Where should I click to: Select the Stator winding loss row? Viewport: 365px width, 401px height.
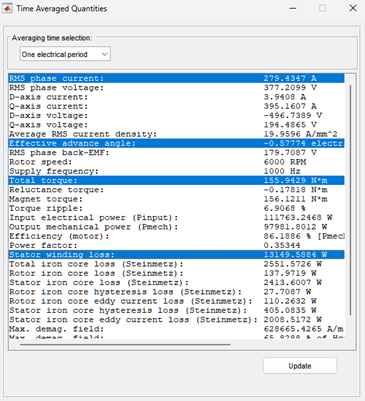(176, 255)
